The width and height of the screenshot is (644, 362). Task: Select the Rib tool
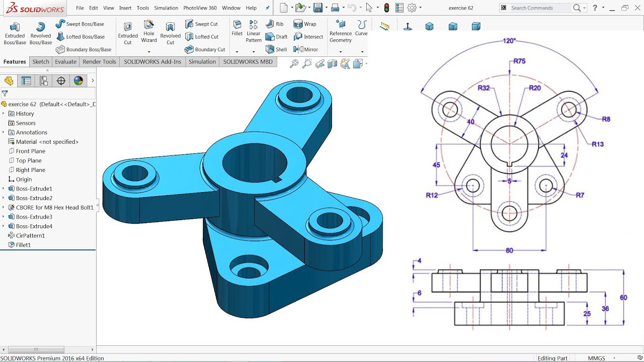(275, 24)
